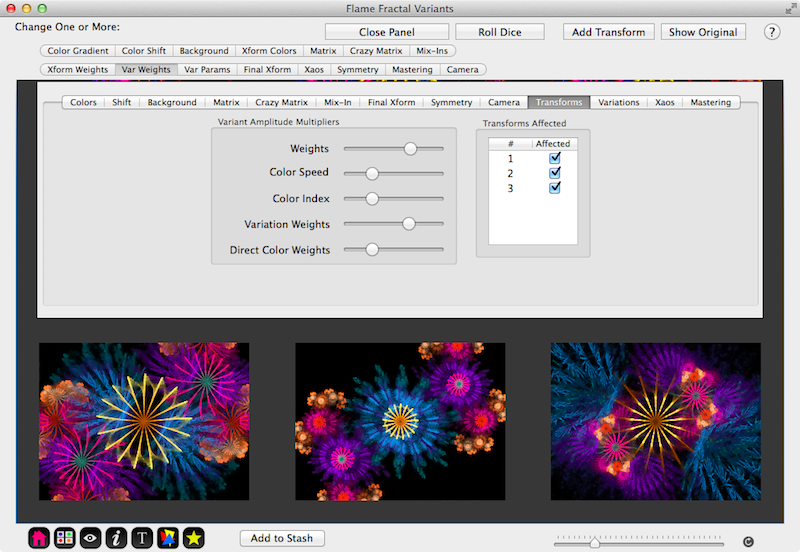800x552 pixels.
Task: Uncheck Affected checkbox for transform 3
Action: click(555, 188)
